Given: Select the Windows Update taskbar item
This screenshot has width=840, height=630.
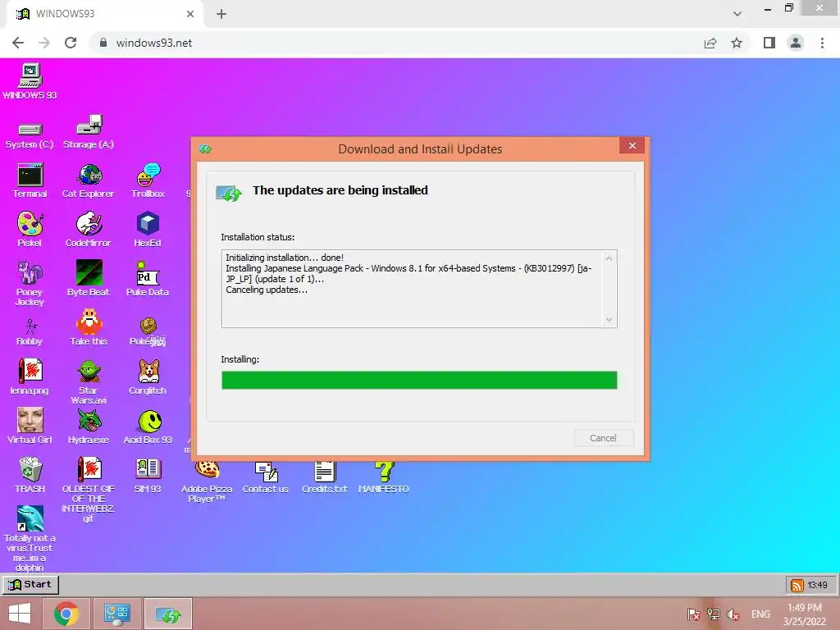Looking at the screenshot, I should pyautogui.click(x=168, y=614).
